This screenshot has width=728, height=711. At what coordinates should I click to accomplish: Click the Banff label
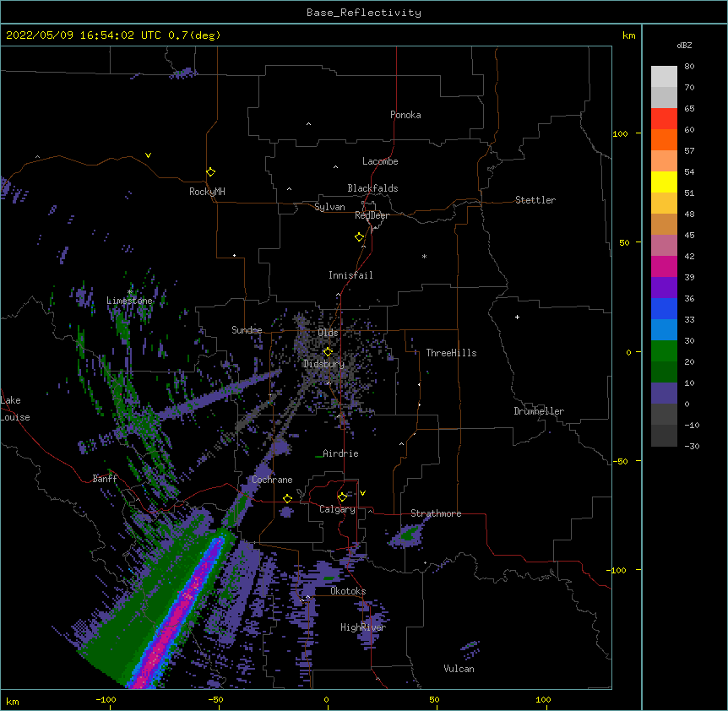click(x=105, y=479)
